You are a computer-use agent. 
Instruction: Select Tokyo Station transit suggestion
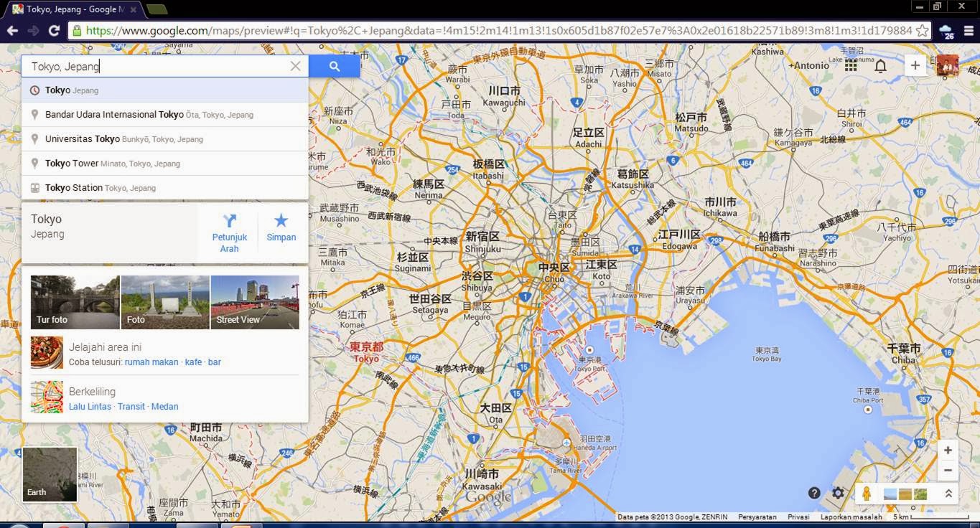[x=165, y=188]
